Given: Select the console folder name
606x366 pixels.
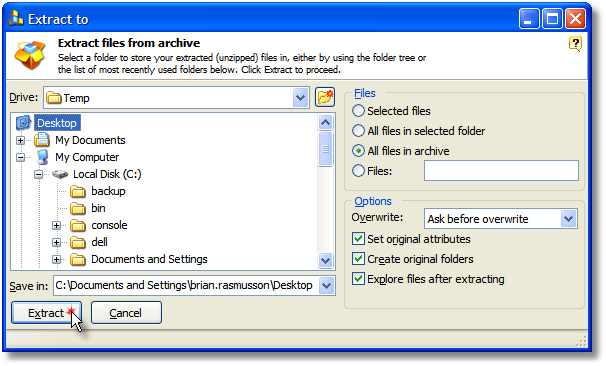Looking at the screenshot, I should [109, 225].
